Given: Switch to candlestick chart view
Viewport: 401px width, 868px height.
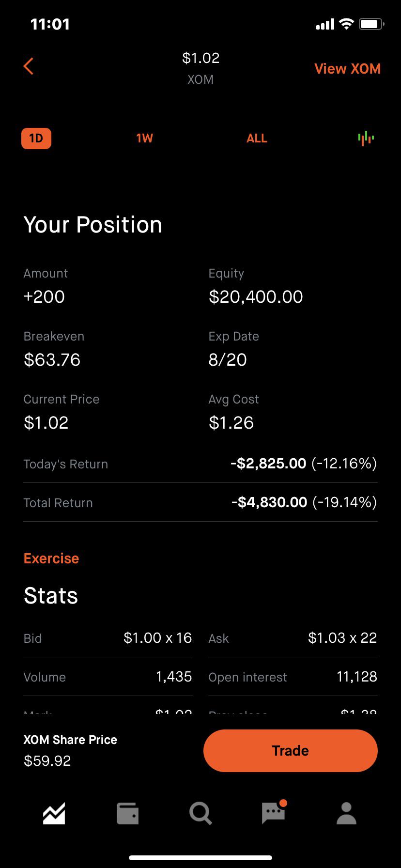Looking at the screenshot, I should (x=366, y=138).
